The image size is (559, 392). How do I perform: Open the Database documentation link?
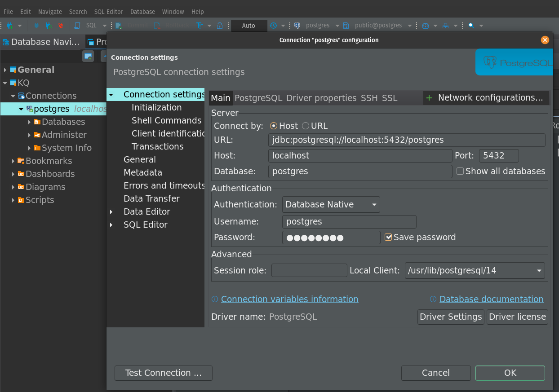coord(491,299)
